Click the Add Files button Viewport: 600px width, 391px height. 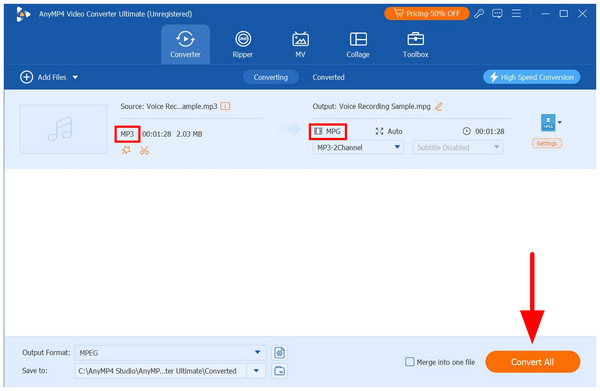point(43,77)
